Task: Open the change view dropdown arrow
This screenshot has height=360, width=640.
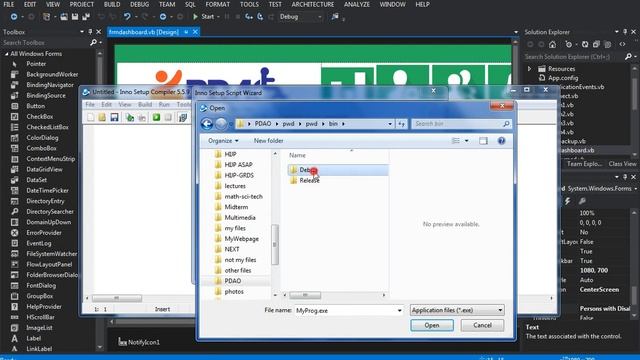Action: (467, 141)
